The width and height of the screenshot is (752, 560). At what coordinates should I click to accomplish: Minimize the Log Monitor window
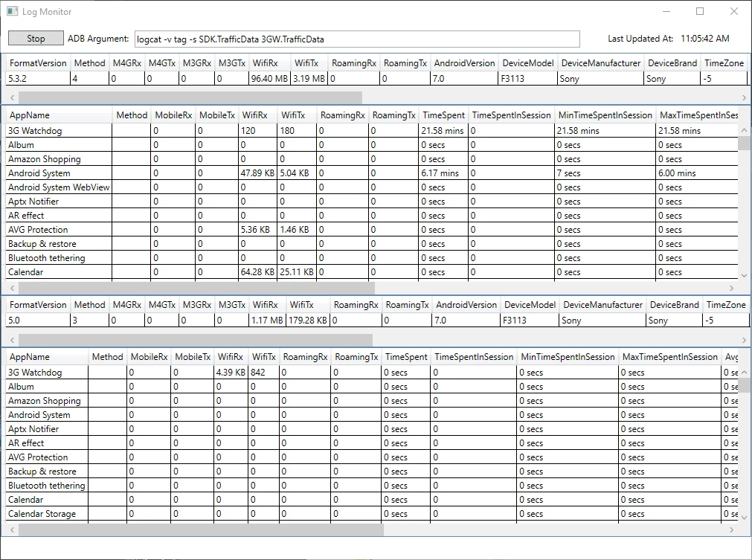click(x=666, y=11)
